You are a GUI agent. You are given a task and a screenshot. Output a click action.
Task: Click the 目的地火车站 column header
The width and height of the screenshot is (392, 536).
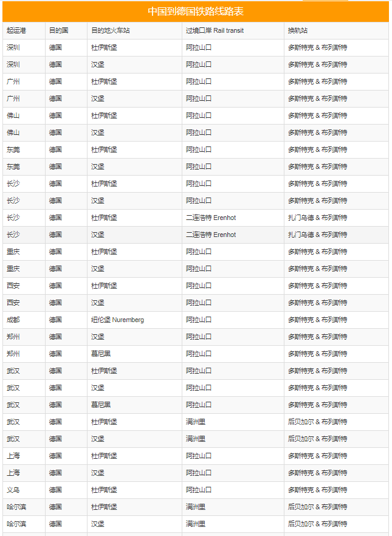point(111,30)
